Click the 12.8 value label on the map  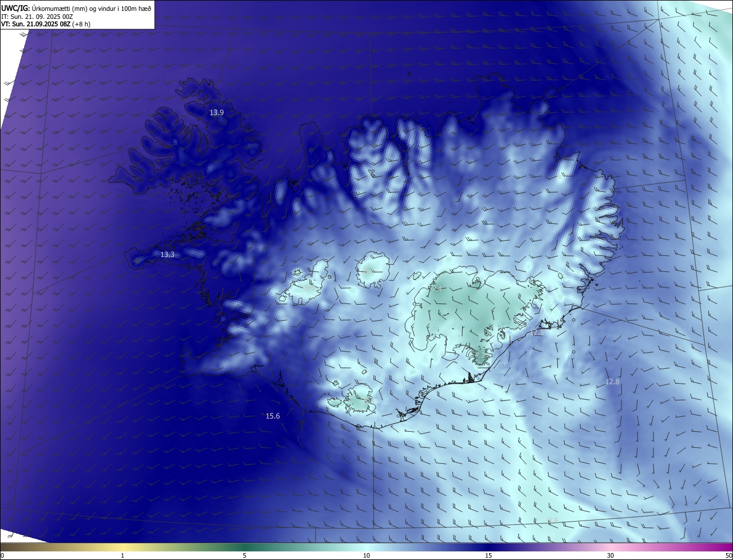(612, 381)
